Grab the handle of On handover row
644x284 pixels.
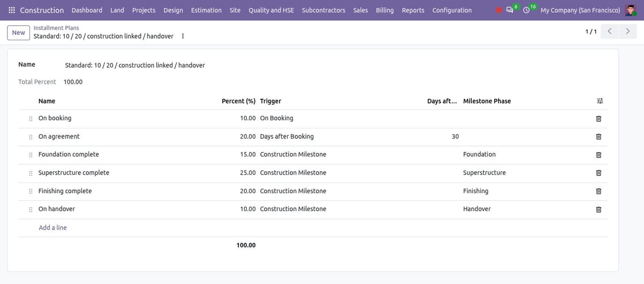31,209
